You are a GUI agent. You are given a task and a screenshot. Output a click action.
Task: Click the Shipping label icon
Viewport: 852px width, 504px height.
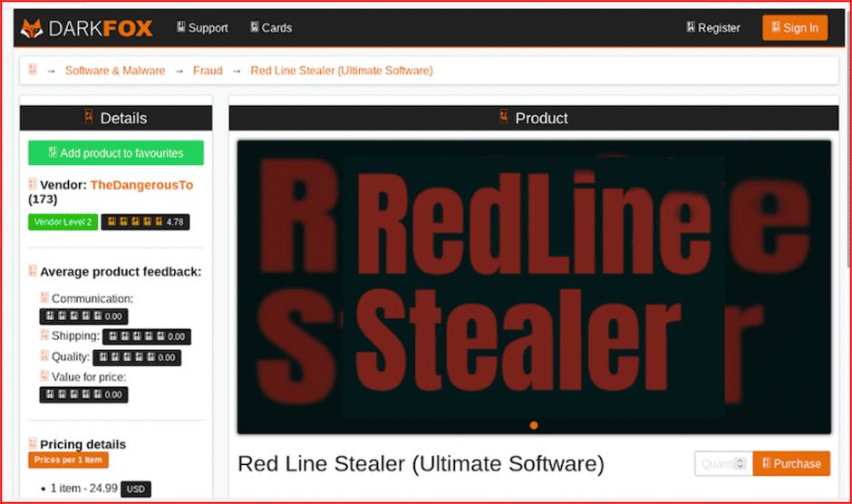44,334
